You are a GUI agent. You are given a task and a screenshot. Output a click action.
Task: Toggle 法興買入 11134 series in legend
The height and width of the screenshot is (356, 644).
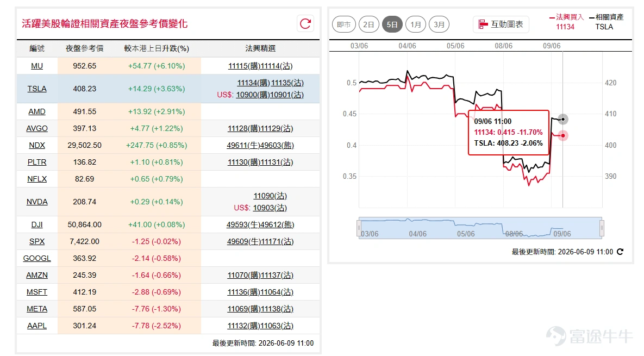tap(566, 22)
